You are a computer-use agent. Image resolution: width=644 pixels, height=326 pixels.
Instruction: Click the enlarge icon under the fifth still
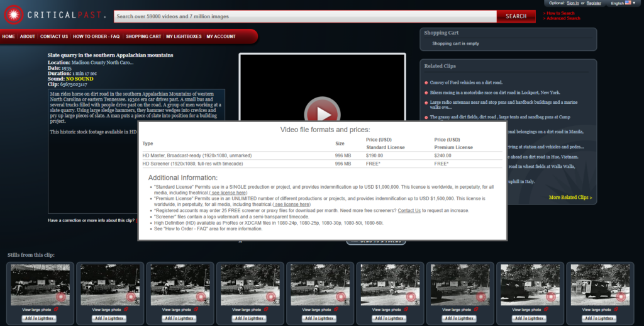click(336, 310)
